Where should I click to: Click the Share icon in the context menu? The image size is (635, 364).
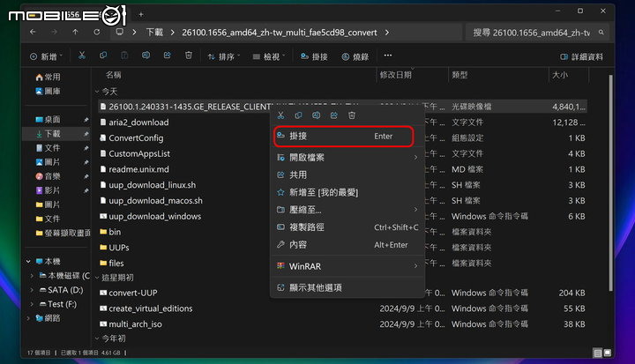point(334,115)
